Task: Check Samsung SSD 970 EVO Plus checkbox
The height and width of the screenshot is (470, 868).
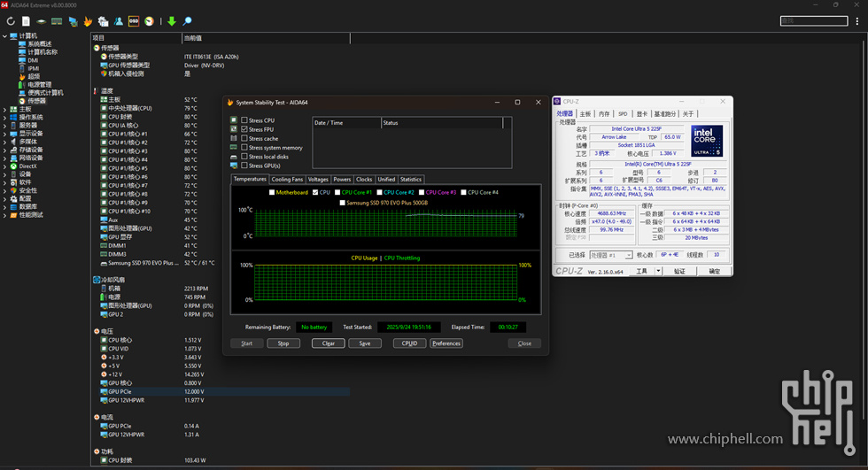Action: pos(342,203)
